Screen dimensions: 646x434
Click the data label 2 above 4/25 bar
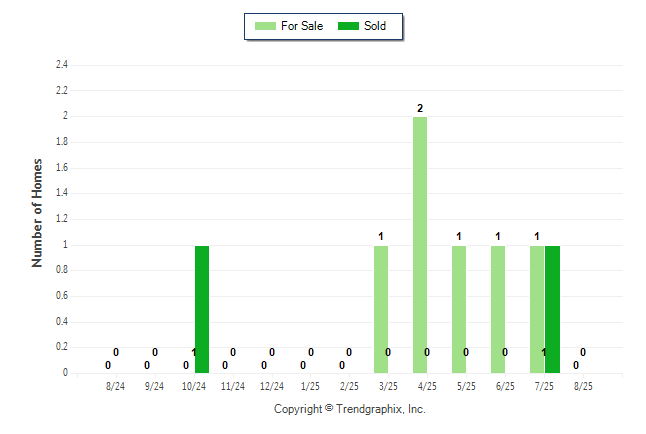tap(420, 108)
